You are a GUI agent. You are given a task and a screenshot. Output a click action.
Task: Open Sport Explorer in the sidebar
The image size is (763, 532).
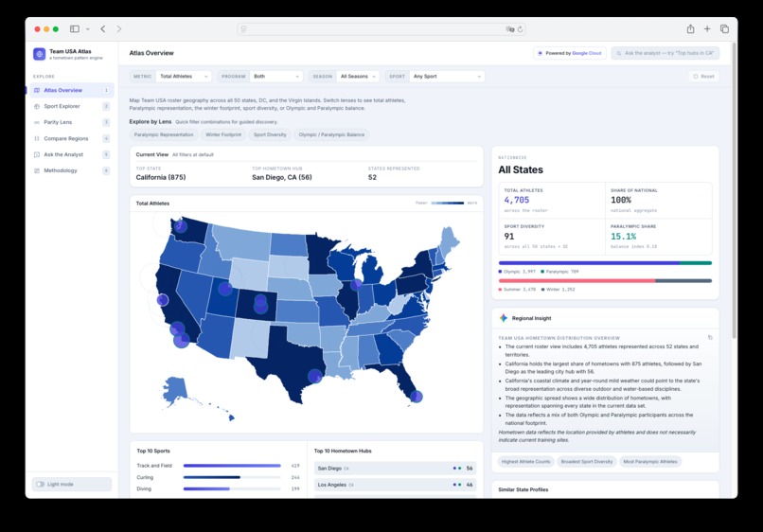tap(72, 106)
